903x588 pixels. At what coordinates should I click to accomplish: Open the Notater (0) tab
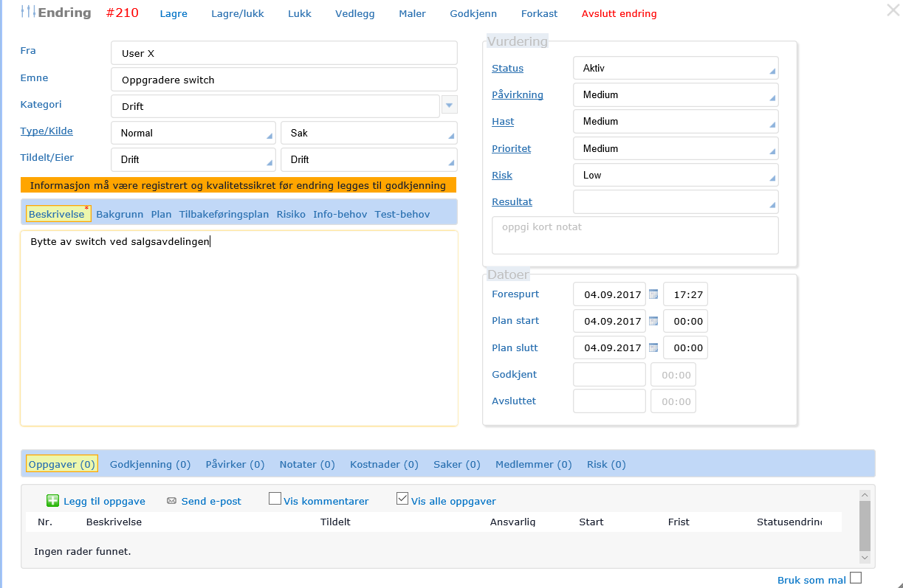click(307, 464)
